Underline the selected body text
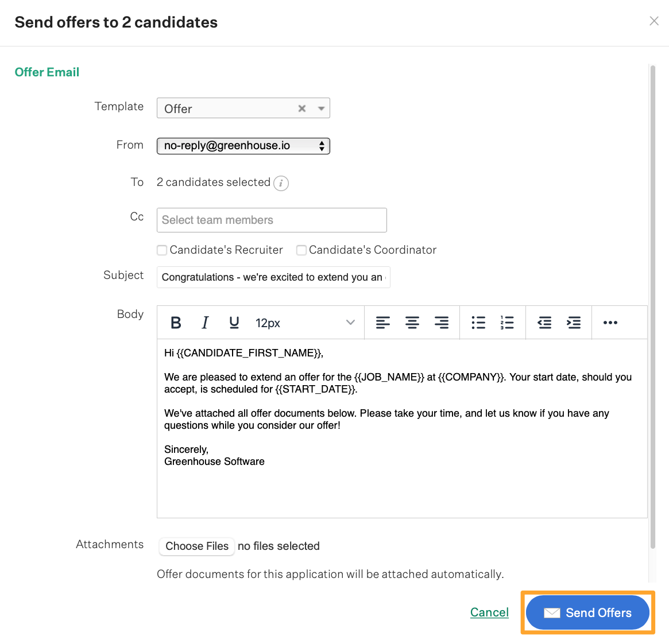669x644 pixels. pos(234,323)
